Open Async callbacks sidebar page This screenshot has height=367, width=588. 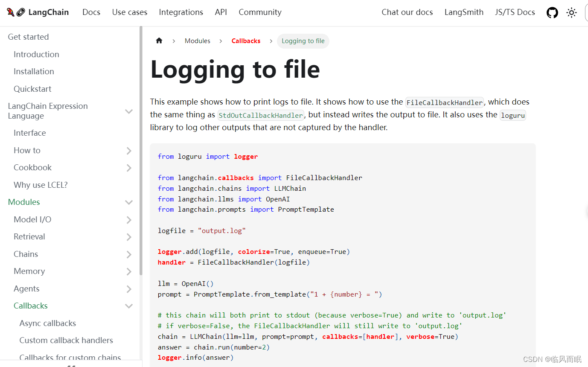(x=48, y=323)
